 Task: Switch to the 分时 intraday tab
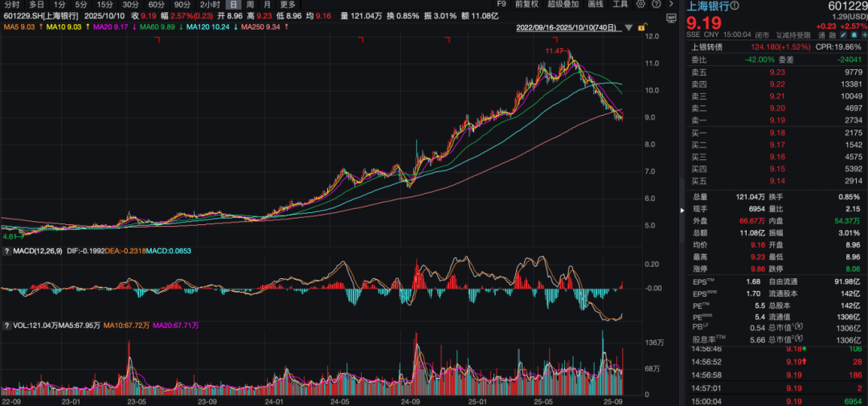coord(11,5)
